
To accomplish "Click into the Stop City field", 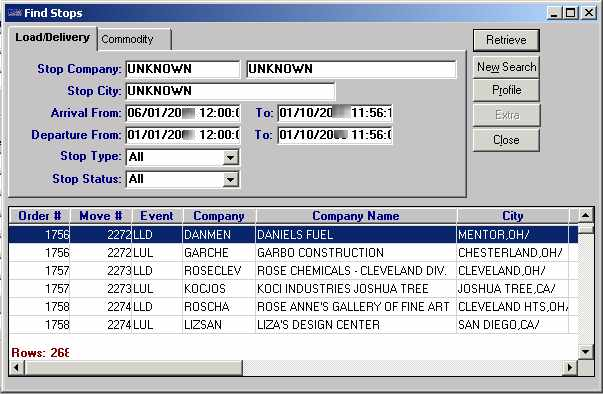I will click(x=230, y=91).
